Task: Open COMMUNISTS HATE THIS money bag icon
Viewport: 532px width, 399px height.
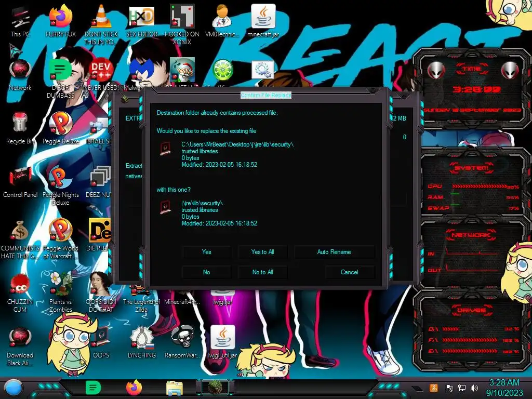Action: [20, 240]
